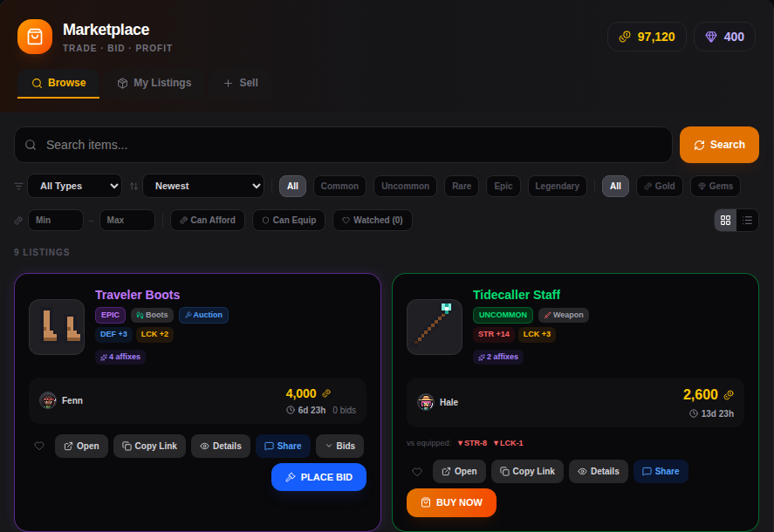This screenshot has width=774, height=532.
Task: Filter by Rare rarity
Action: (462, 186)
